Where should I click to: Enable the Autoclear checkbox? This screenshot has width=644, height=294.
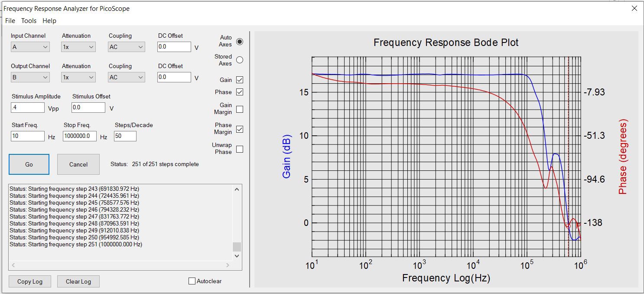tap(192, 281)
